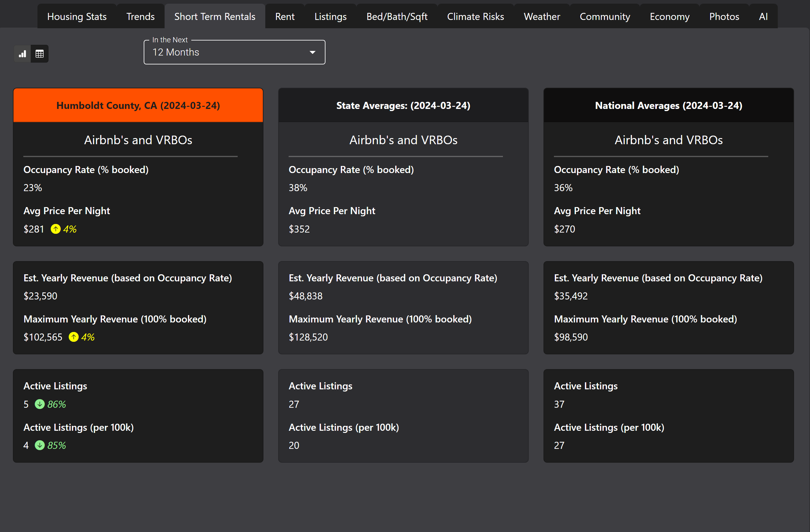The image size is (810, 532).
Task: Click national est. yearly revenue $35,492
Action: [571, 296]
